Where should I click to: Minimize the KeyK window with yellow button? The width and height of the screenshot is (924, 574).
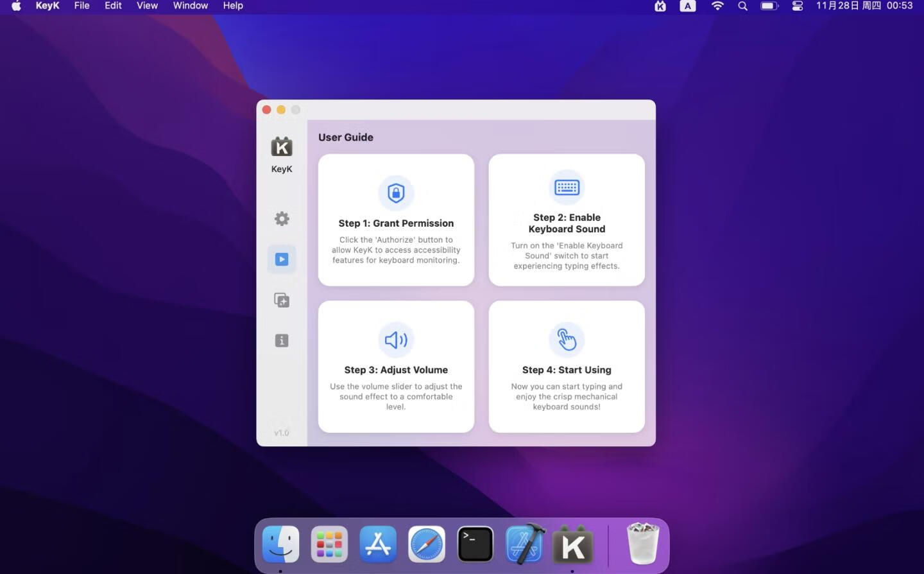coord(281,110)
